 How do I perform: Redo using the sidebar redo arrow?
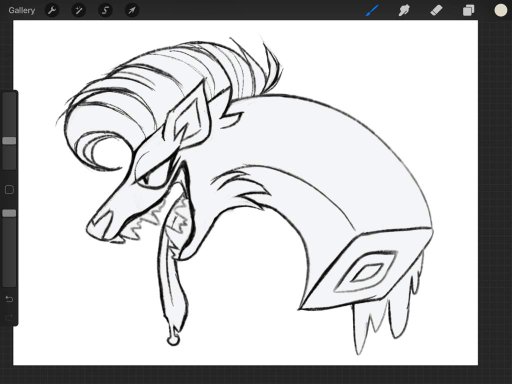pos(9,317)
